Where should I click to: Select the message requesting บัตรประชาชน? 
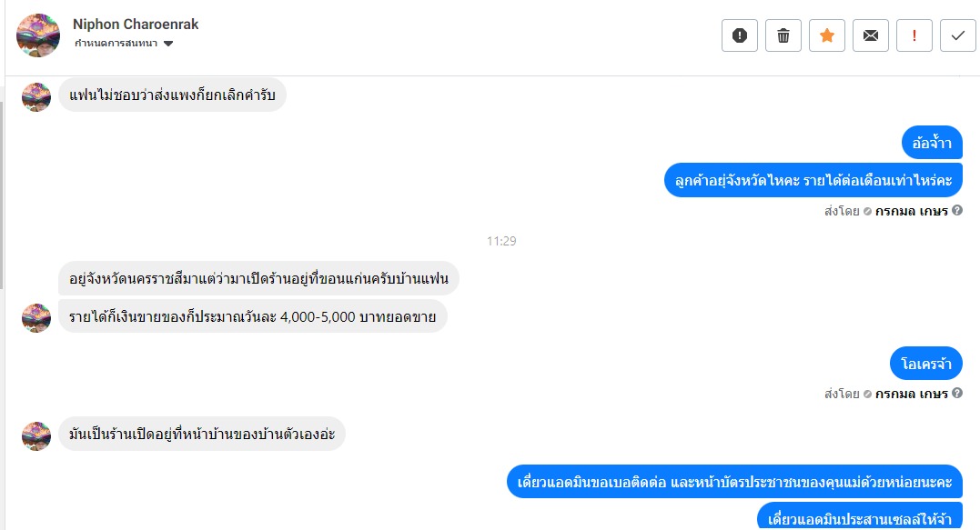[x=734, y=482]
